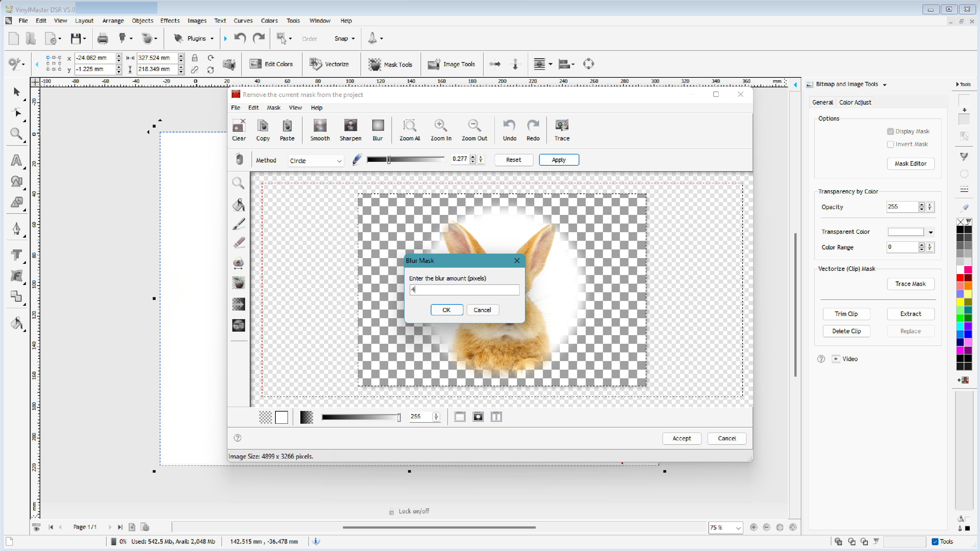Toggle the Invert Mask checkbox
Screen dimensions: 980x551
click(x=890, y=144)
